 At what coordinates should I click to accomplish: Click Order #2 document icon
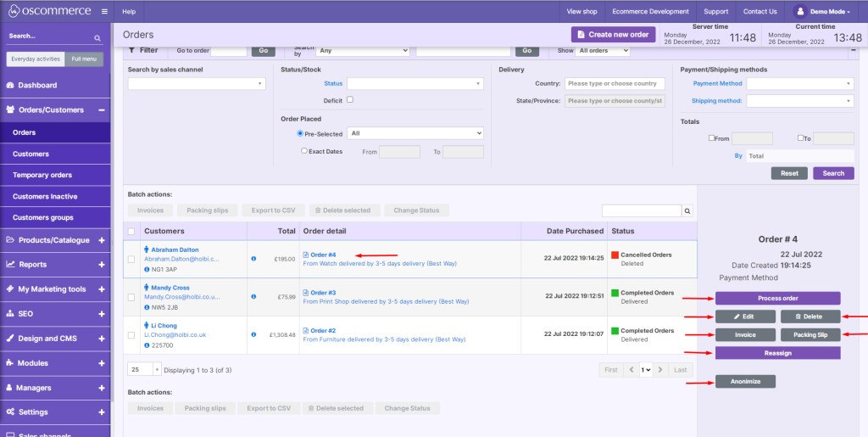tap(305, 331)
